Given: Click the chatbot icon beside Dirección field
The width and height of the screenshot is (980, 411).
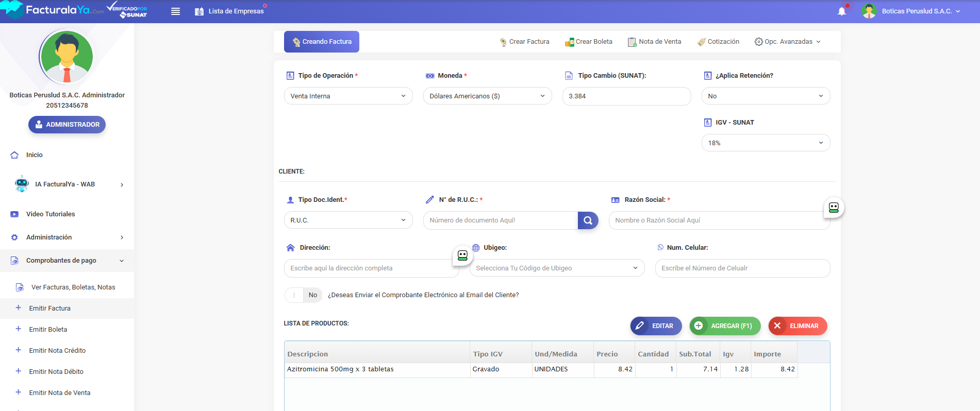Looking at the screenshot, I should tap(462, 255).
